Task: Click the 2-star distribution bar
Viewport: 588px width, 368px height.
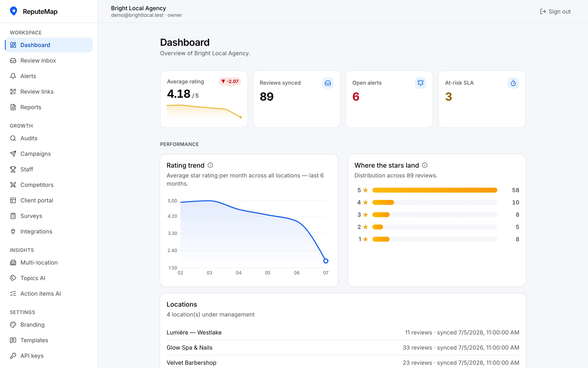Action: 435,227
